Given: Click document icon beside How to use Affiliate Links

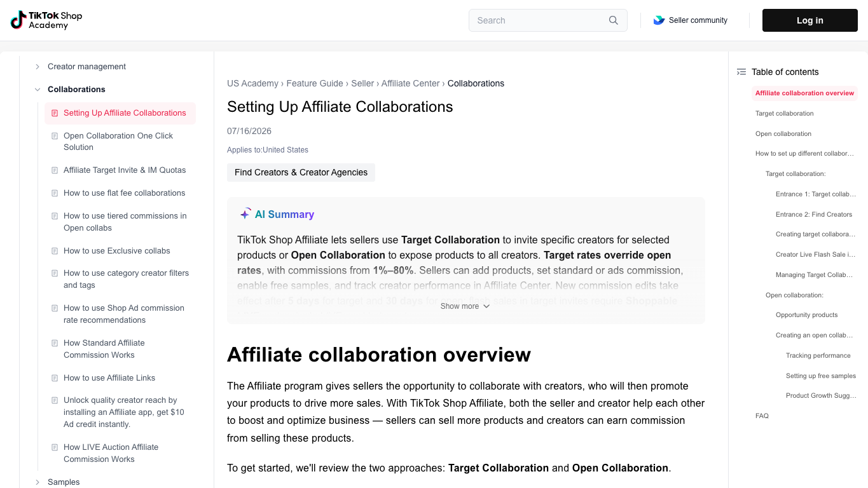Looking at the screenshot, I should click(x=55, y=378).
